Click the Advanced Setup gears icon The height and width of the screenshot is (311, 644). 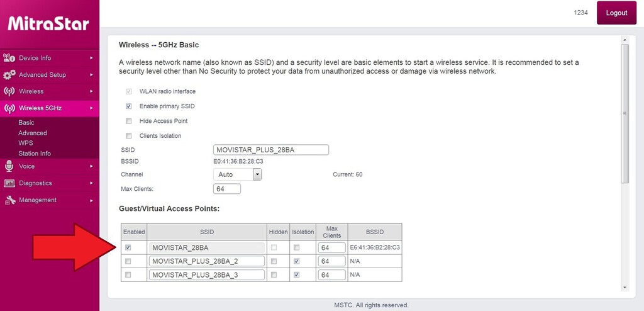(9, 75)
